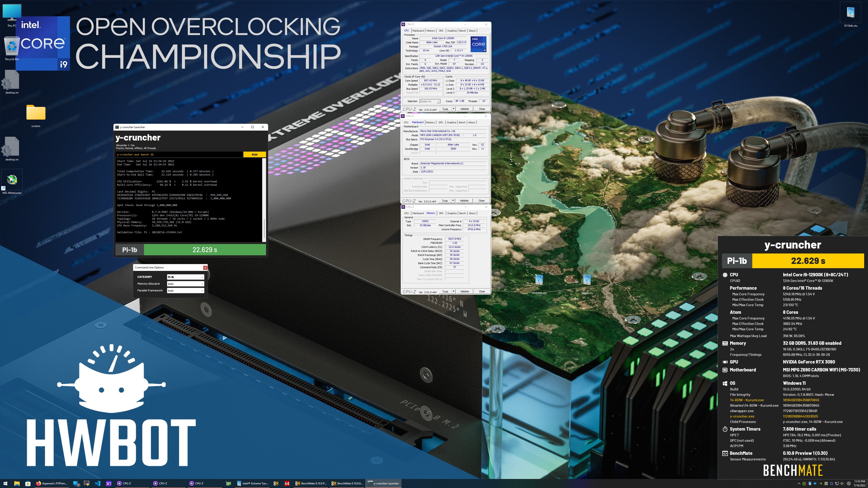Expand Tools arrow in CPU-Z Memory window
Viewport: 868px width, 488px height.
click(453, 291)
